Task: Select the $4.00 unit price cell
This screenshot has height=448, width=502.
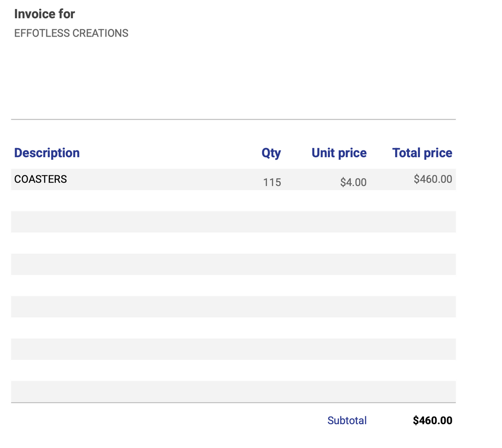Action: pos(353,183)
